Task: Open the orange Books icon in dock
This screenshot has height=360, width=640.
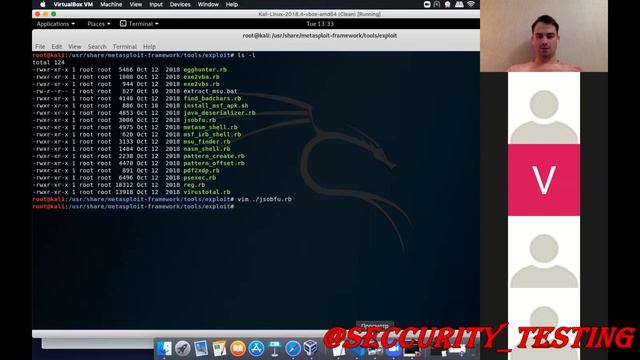Action: point(238,348)
